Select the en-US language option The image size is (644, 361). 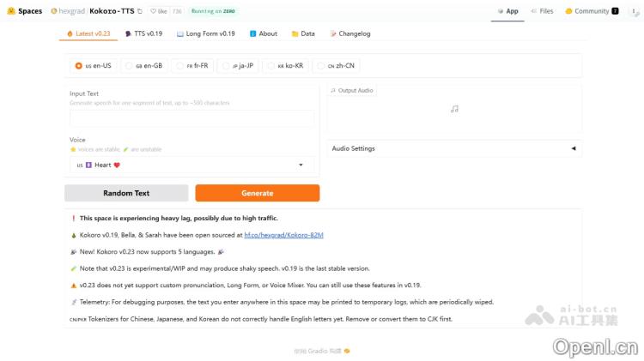point(79,65)
